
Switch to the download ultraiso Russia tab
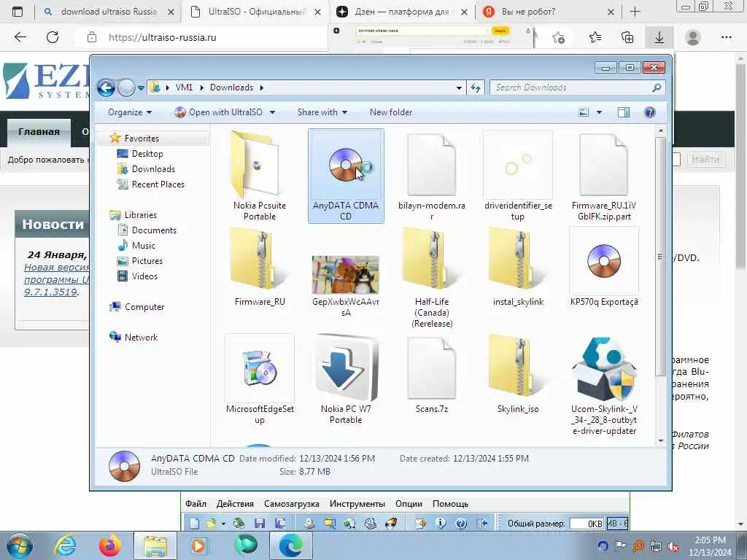[x=108, y=12]
